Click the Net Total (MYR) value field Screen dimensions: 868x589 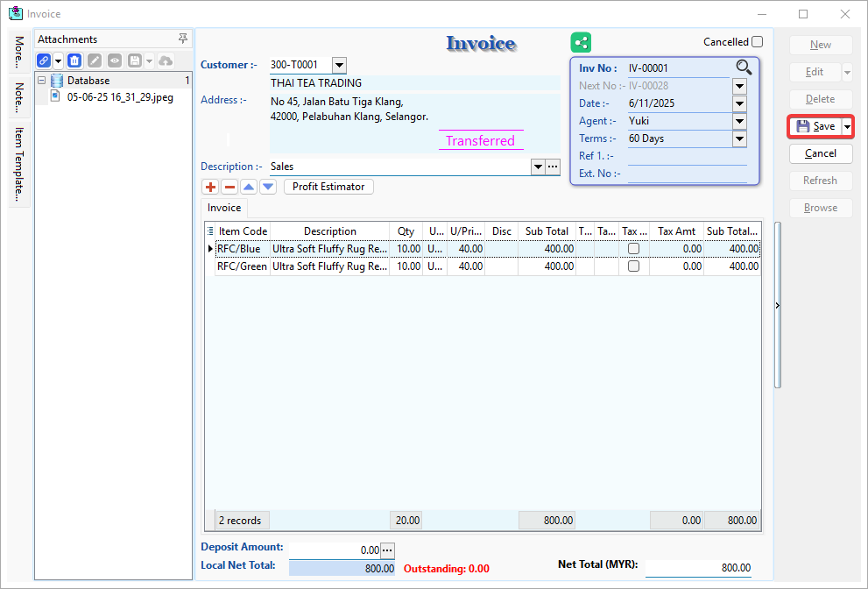pos(699,568)
